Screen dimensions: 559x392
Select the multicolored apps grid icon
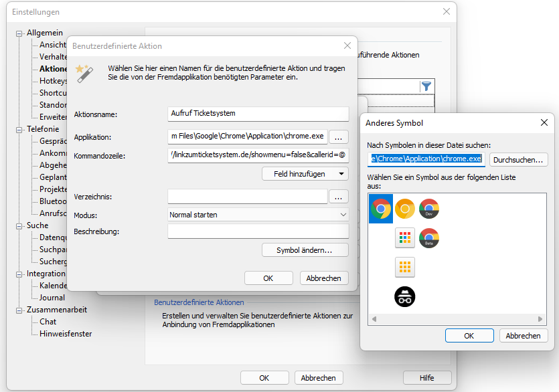(404, 237)
